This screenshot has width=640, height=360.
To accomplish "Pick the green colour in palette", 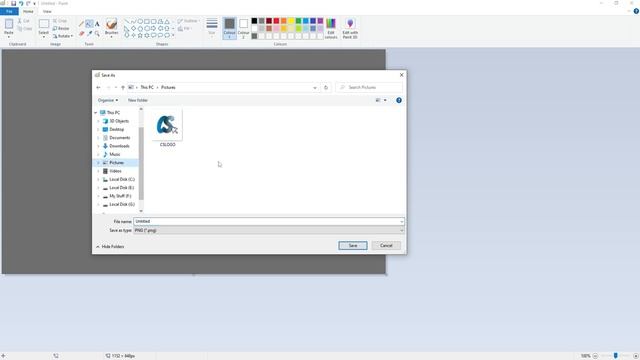I will pyautogui.click(x=298, y=21).
